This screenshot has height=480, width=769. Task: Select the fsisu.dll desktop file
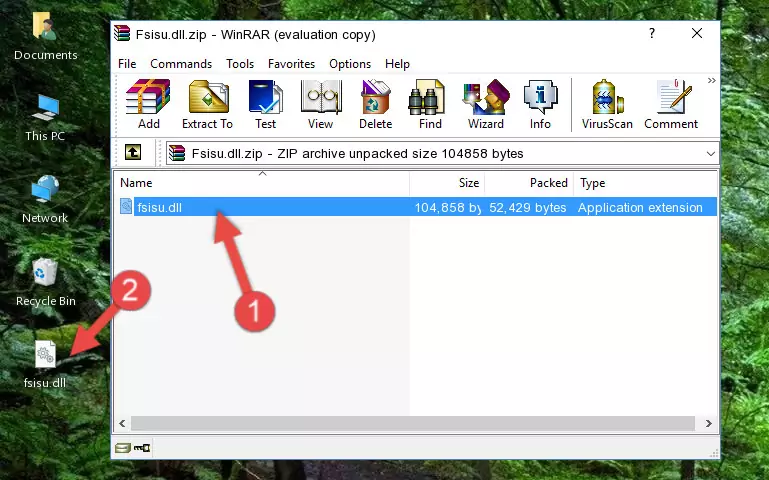click(x=45, y=364)
